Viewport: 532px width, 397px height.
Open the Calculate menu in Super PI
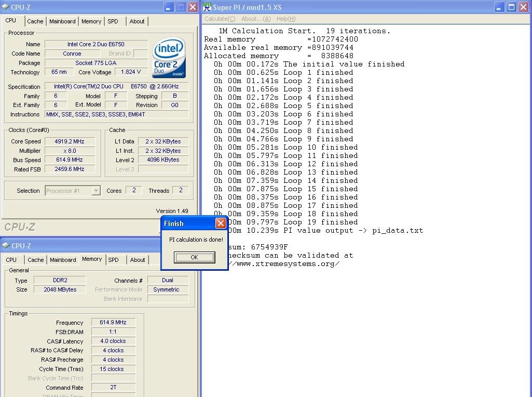pos(220,19)
